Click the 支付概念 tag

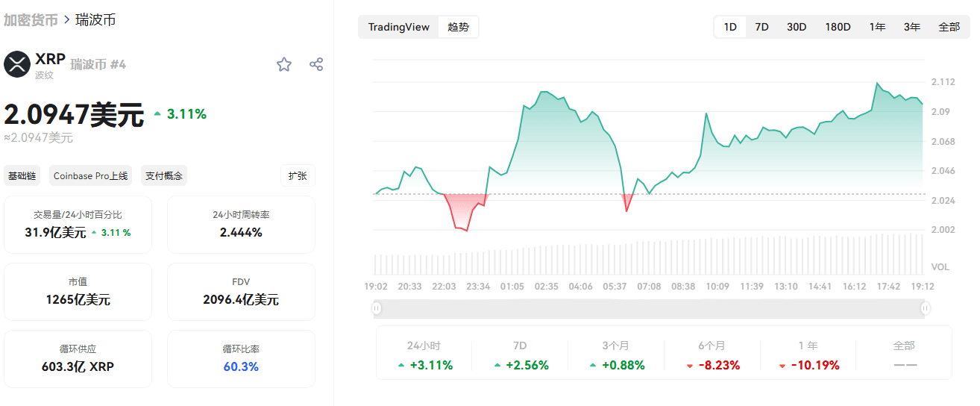click(x=164, y=176)
